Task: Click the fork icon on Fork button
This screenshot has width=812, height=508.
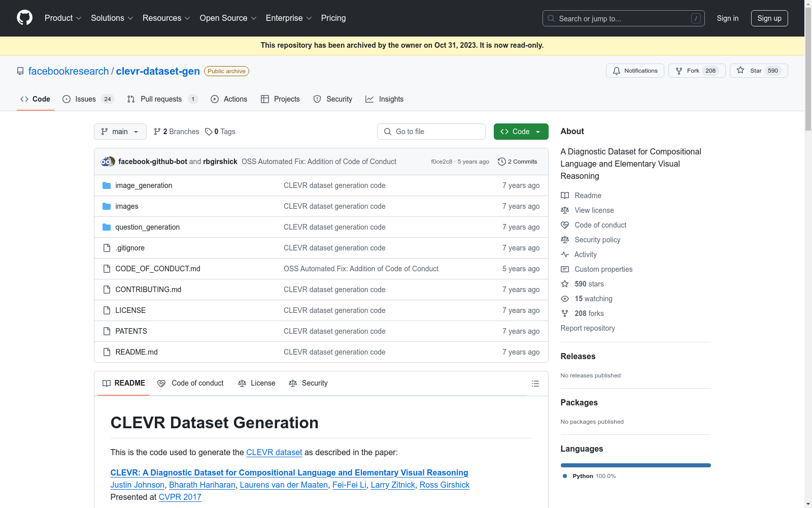Action: (x=679, y=71)
